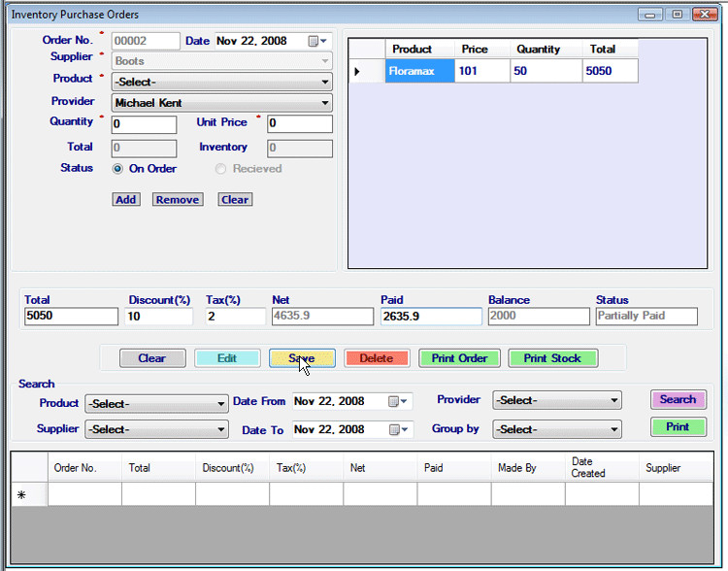Click the Inventory field
728x571 pixels.
tap(300, 149)
